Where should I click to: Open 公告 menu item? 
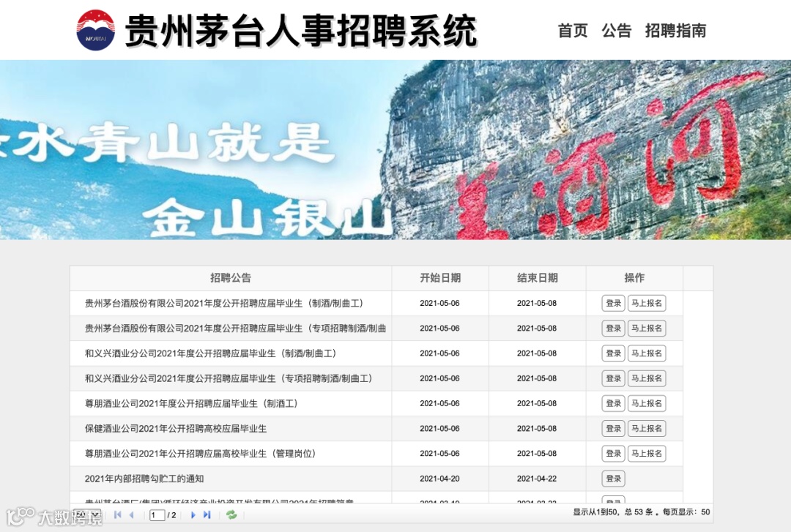pyautogui.click(x=617, y=30)
